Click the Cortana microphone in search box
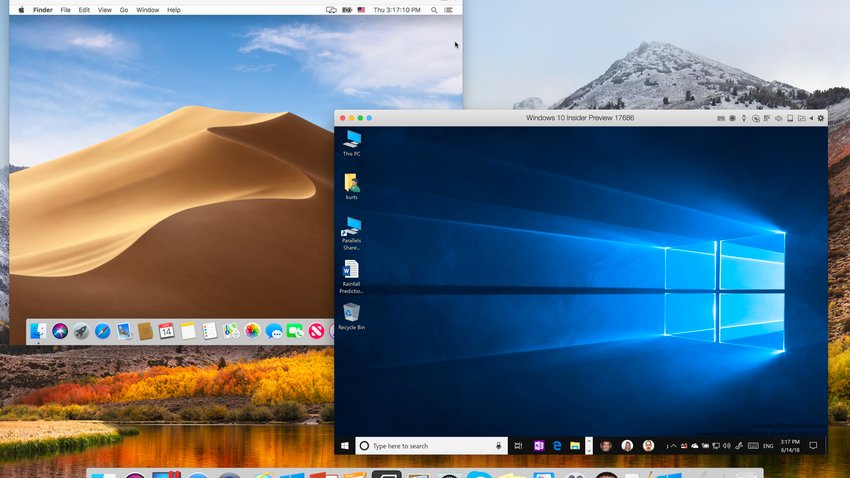This screenshot has height=478, width=850. [498, 445]
